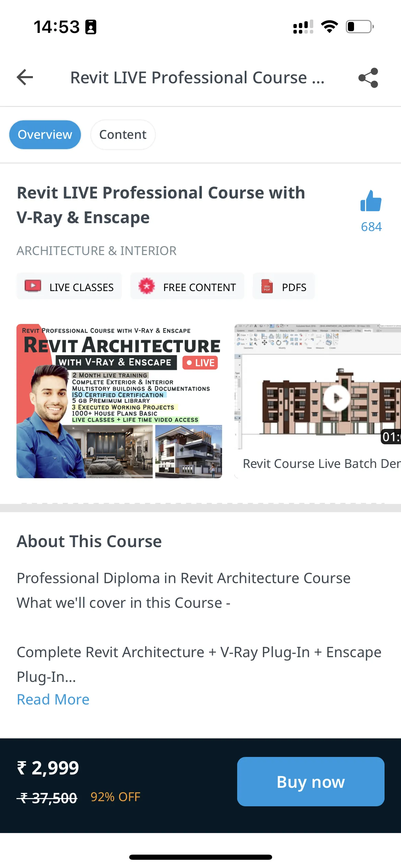Viewport: 401px width, 868px height.
Task: Open the Content tab
Action: click(x=123, y=135)
